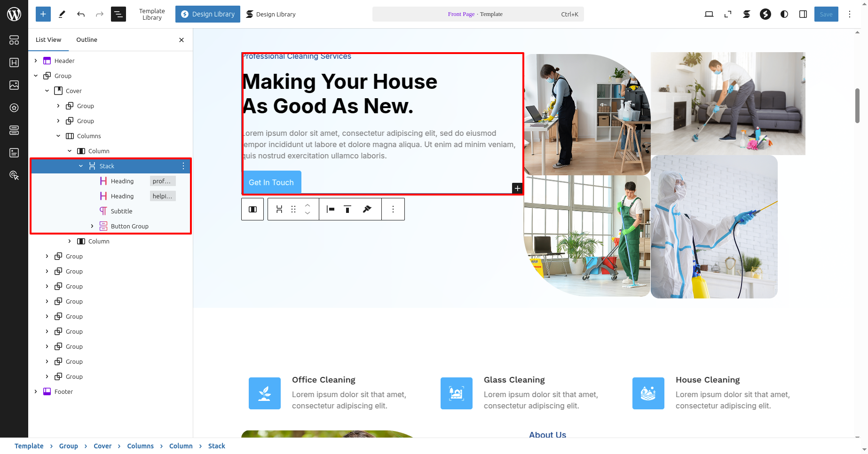
Task: Open the white Design Library button
Action: (271, 14)
